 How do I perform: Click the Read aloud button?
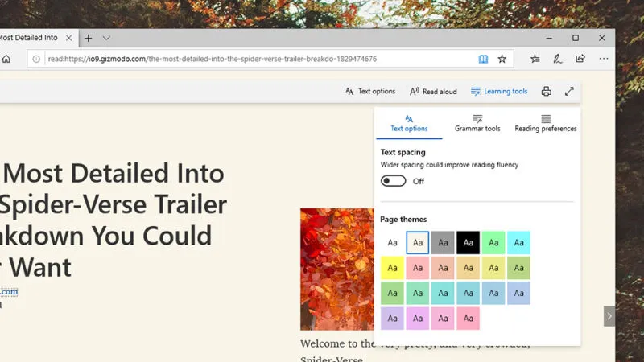pos(433,92)
